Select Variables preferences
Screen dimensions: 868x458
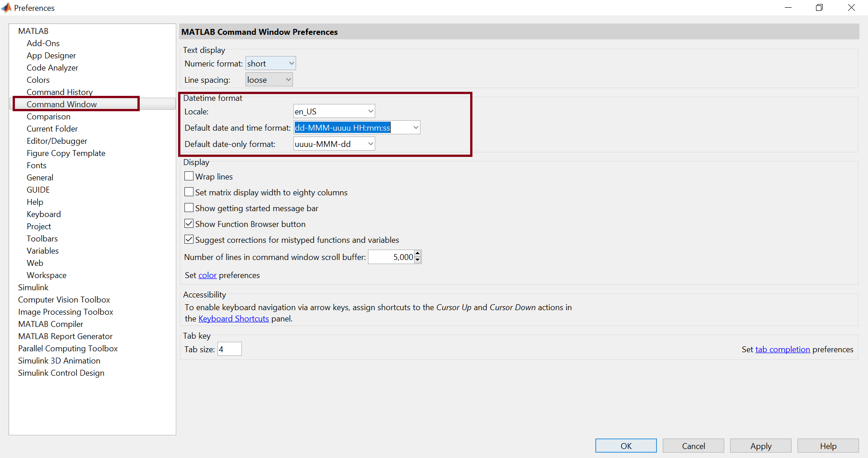click(x=42, y=250)
